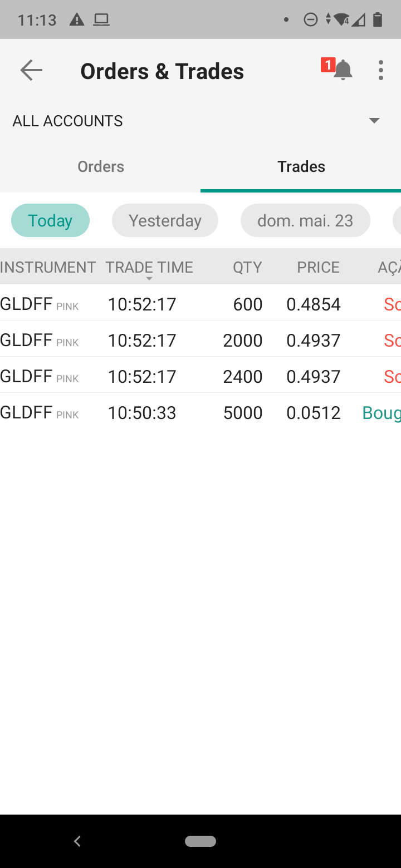Tap the Android home pill

pyautogui.click(x=200, y=841)
